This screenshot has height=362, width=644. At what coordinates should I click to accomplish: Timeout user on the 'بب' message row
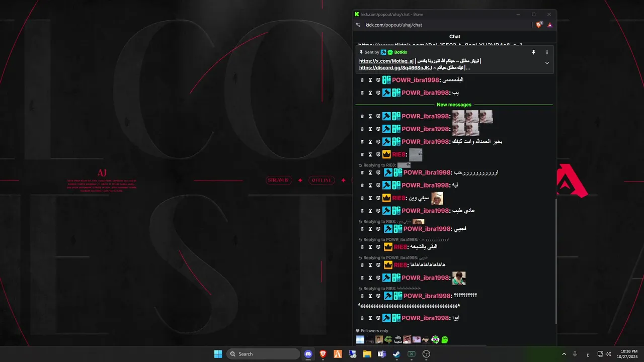point(370,93)
